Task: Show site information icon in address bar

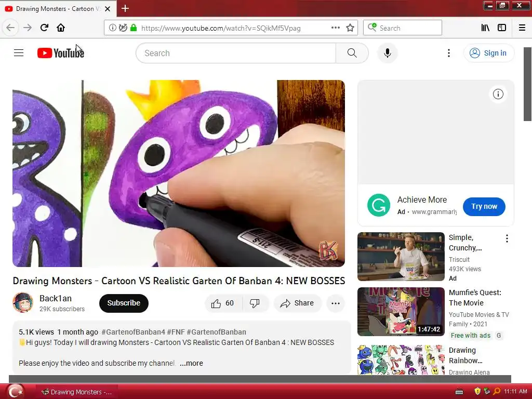Action: 112,28
